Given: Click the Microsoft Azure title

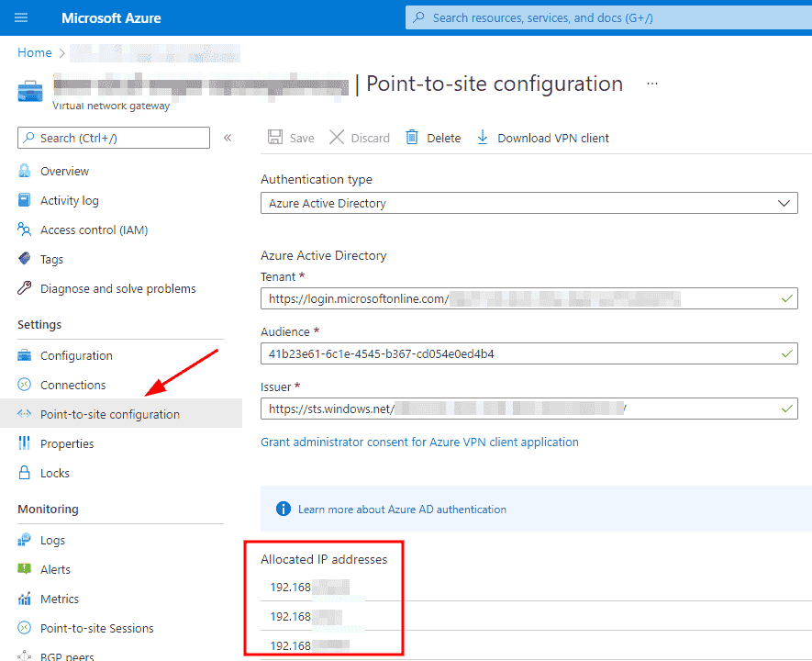Looking at the screenshot, I should (x=111, y=18).
